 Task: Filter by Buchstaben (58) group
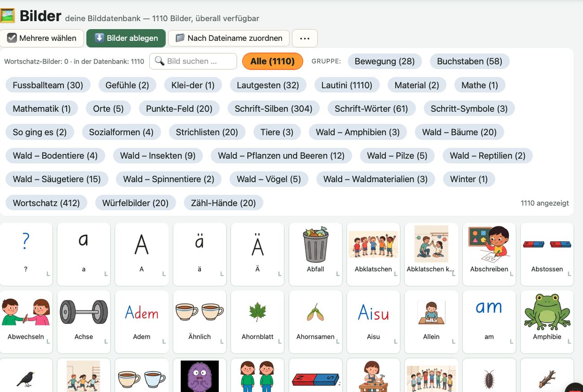tap(470, 61)
